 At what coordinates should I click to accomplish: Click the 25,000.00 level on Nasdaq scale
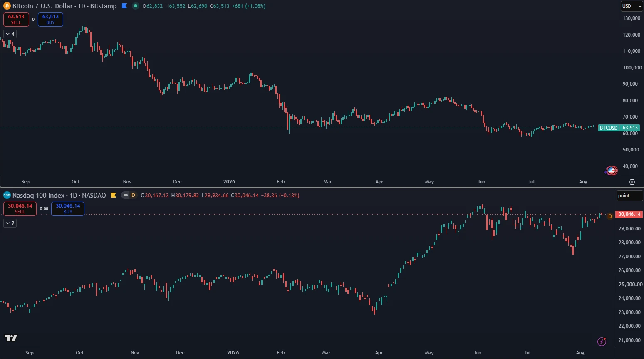tap(631, 285)
